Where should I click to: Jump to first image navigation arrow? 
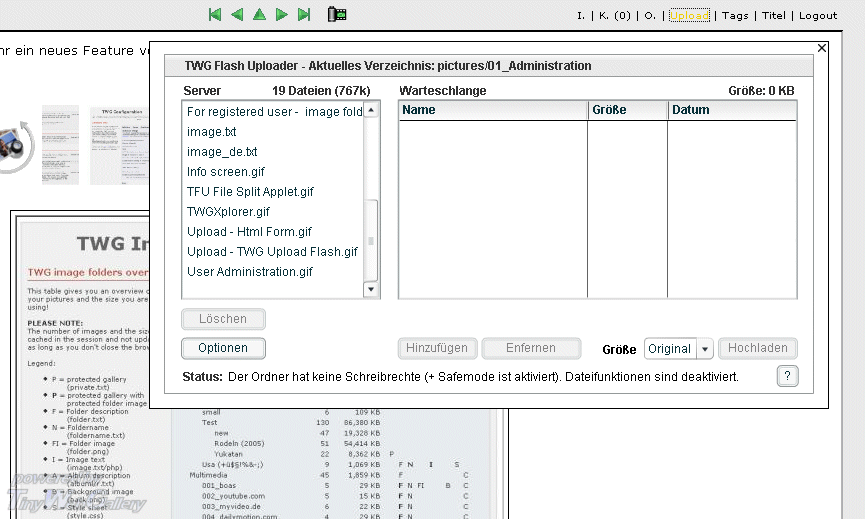[x=214, y=15]
